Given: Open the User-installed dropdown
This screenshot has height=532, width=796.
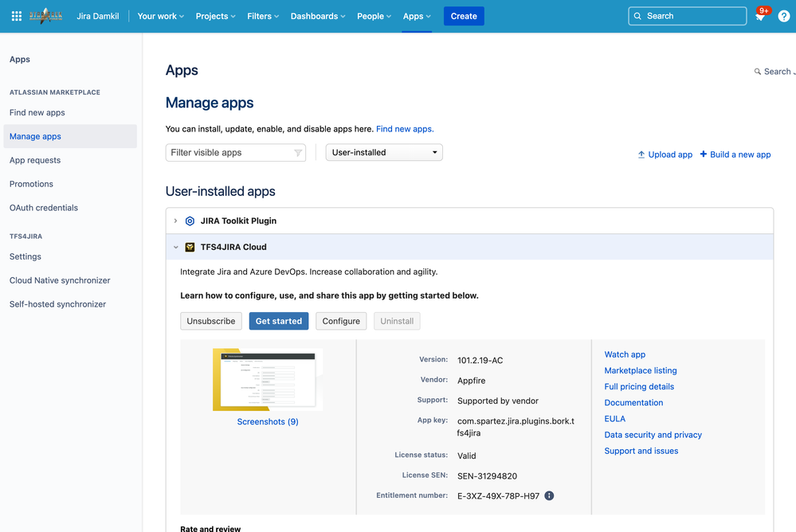Looking at the screenshot, I should coord(384,152).
